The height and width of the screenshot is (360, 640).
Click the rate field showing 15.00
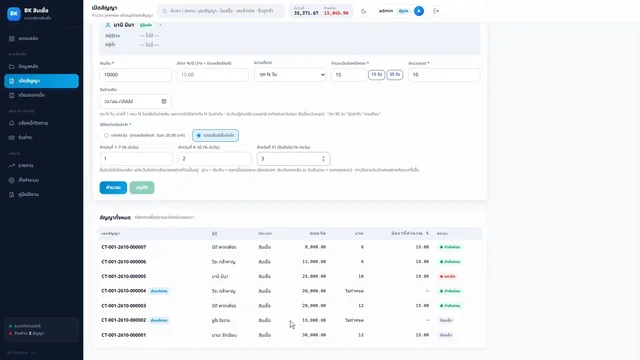213,75
